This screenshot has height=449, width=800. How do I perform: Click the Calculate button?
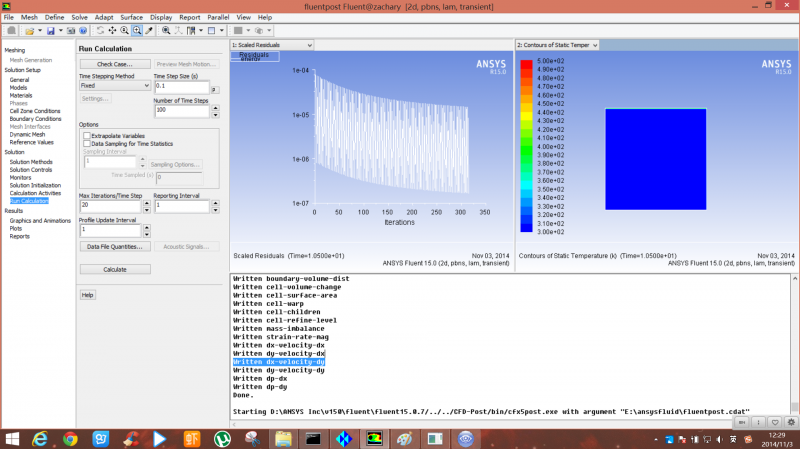click(114, 269)
